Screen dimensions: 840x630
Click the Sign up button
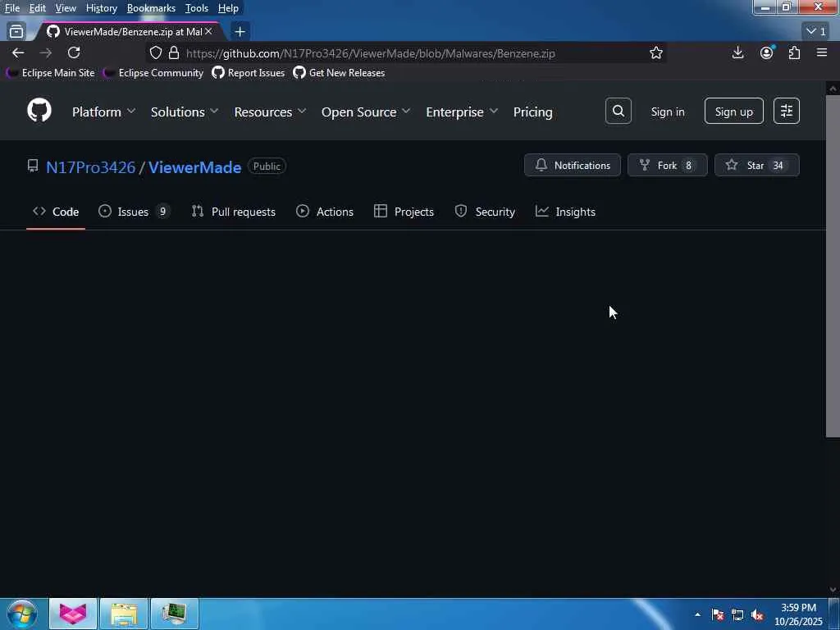[734, 111]
